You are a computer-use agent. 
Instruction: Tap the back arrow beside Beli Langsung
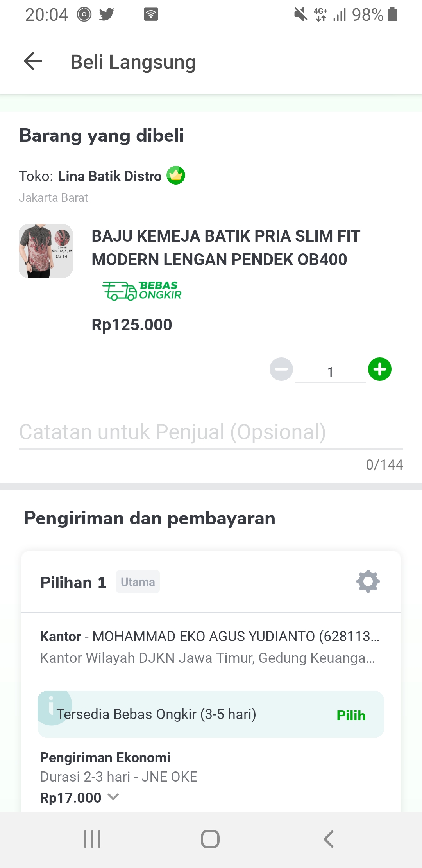(x=33, y=61)
